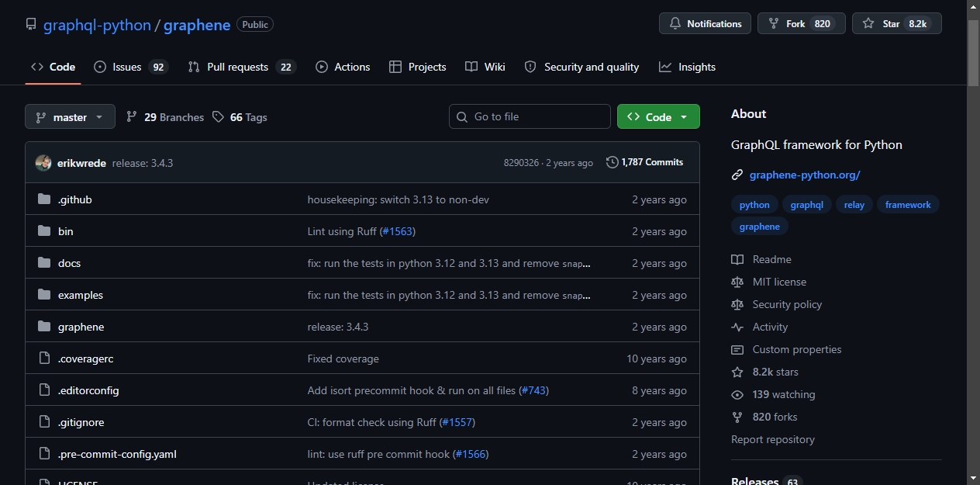980x485 pixels.
Task: Fork the repository with Fork button
Action: tap(801, 23)
